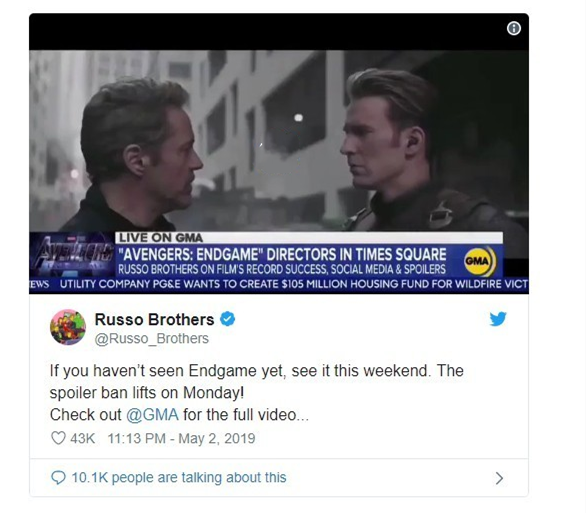Play the embedded GMA video clip
Image resolution: width=586 pixels, height=513 pixels.
pyautogui.click(x=279, y=153)
